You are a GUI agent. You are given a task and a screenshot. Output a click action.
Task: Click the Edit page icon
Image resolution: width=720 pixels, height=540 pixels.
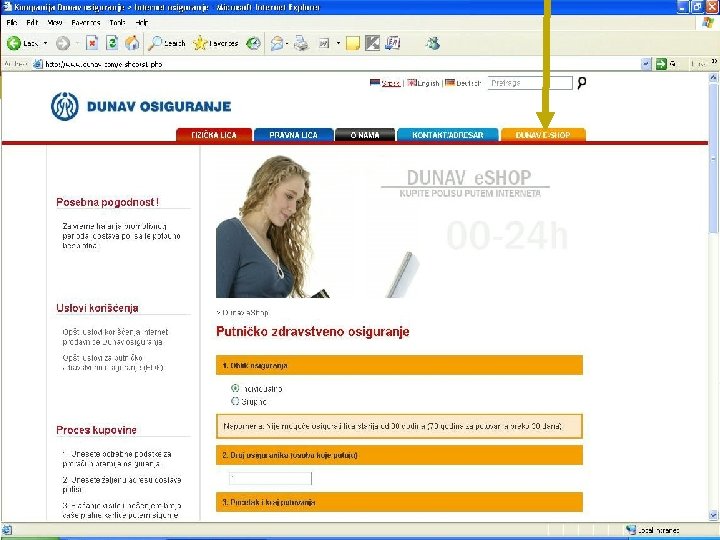(x=324, y=43)
